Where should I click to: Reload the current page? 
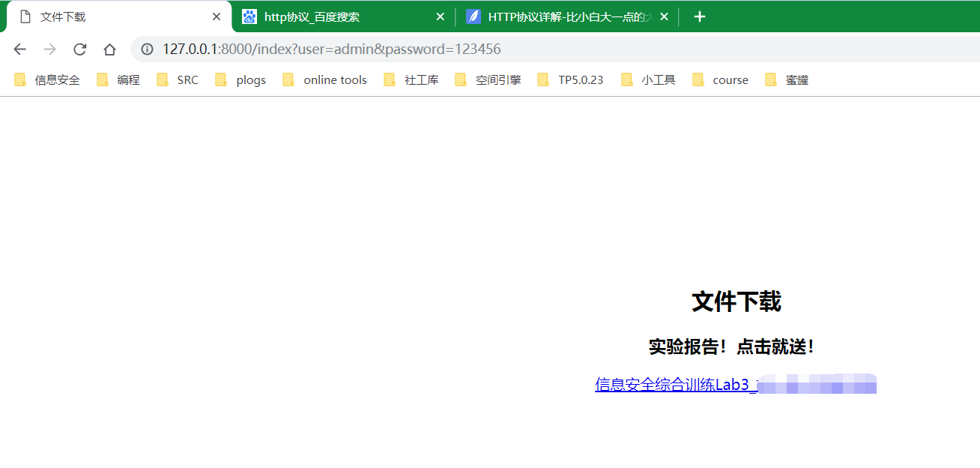[80, 49]
